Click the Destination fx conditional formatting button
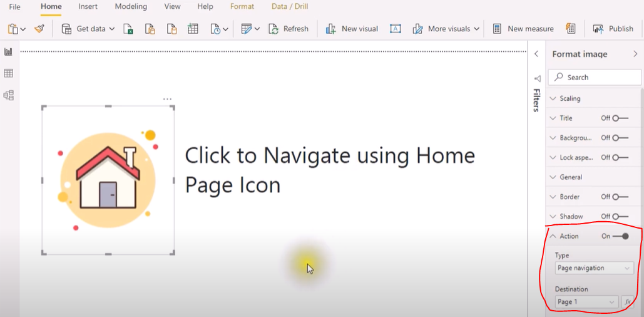644x317 pixels. 628,302
